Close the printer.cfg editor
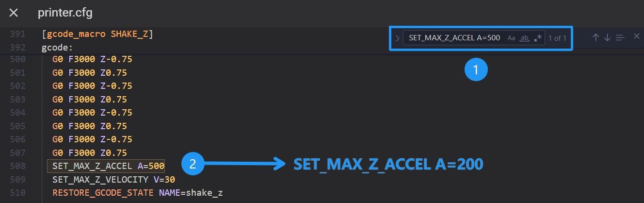 coord(14,13)
